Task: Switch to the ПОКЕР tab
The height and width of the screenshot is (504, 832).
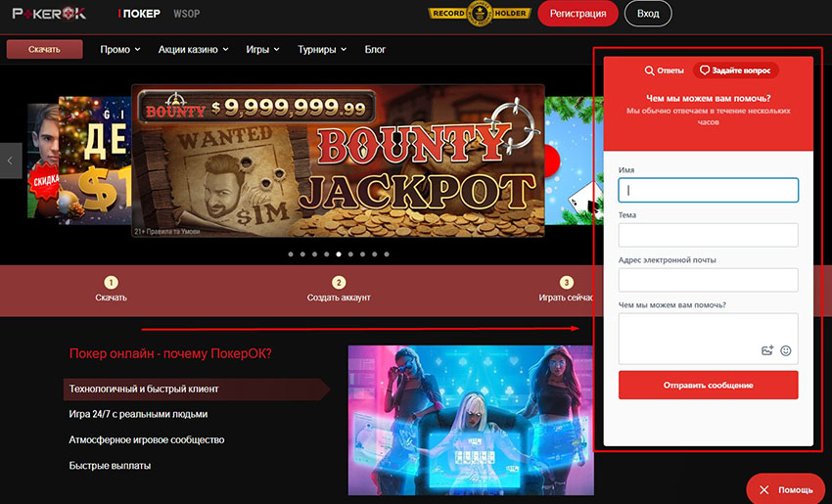Action: tap(140, 14)
